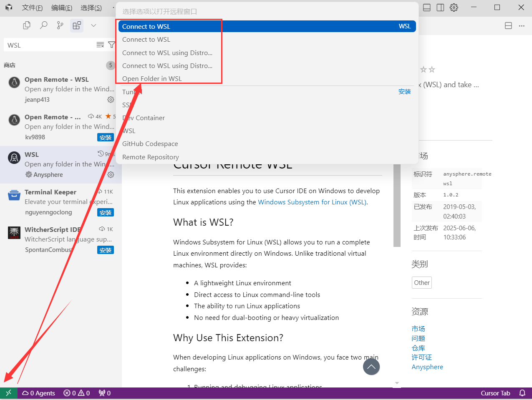Click the nguyenngoclong publisher name

(x=48, y=212)
